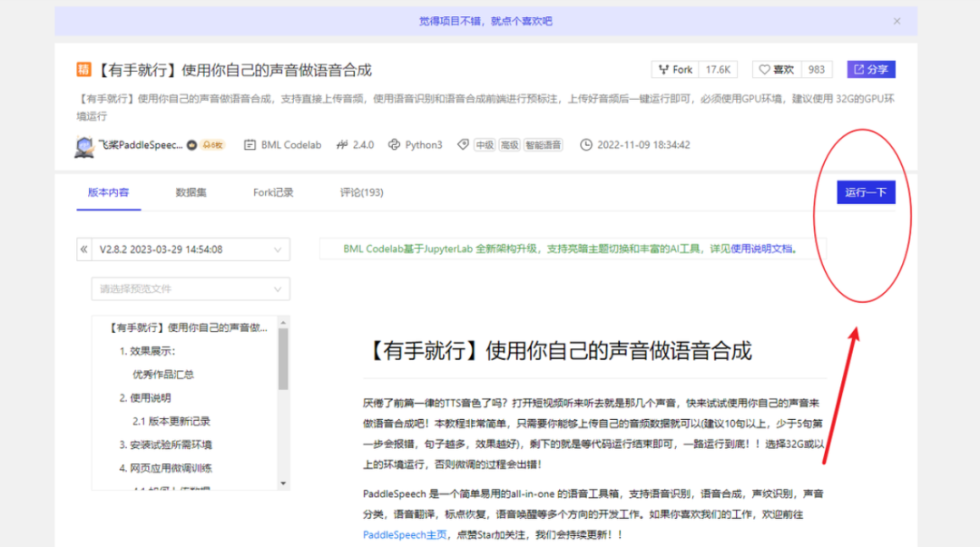Click the 2.4.0 framework version icon

tap(342, 145)
